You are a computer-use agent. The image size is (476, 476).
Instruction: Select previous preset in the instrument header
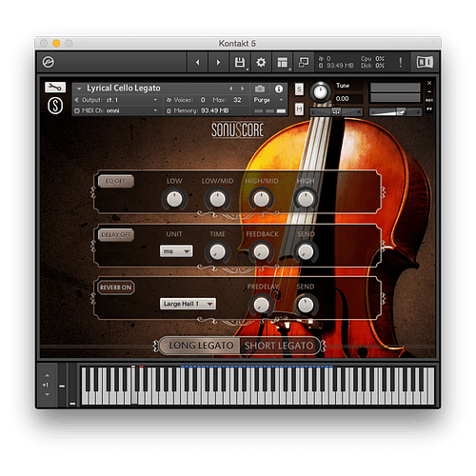click(x=231, y=89)
